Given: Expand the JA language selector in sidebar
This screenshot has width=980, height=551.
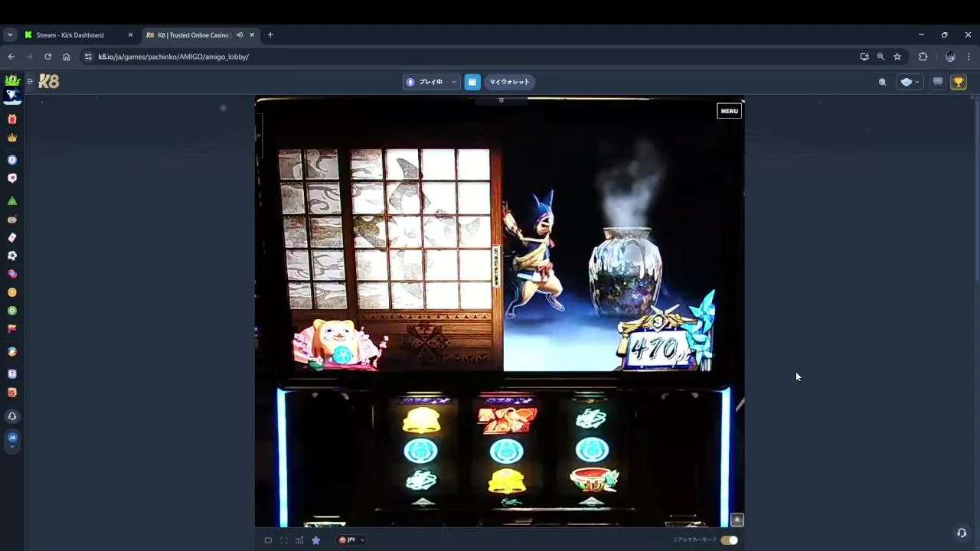Looking at the screenshot, I should (x=11, y=441).
